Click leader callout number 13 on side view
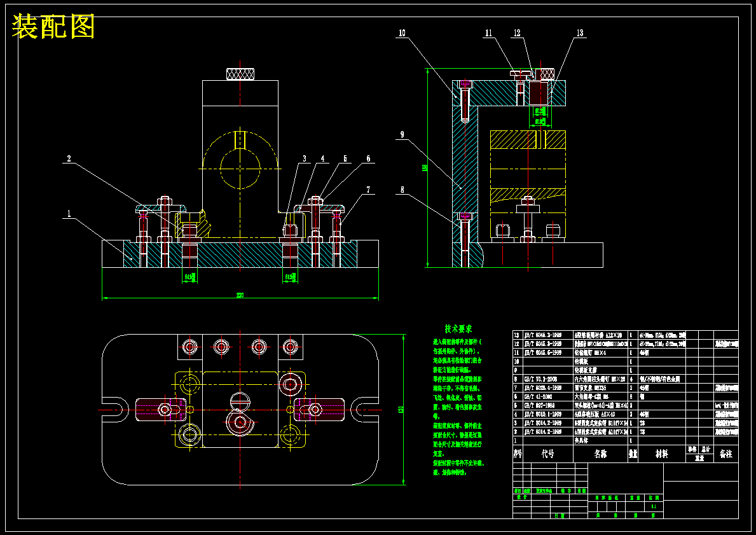The height and width of the screenshot is (535, 756). tap(579, 33)
